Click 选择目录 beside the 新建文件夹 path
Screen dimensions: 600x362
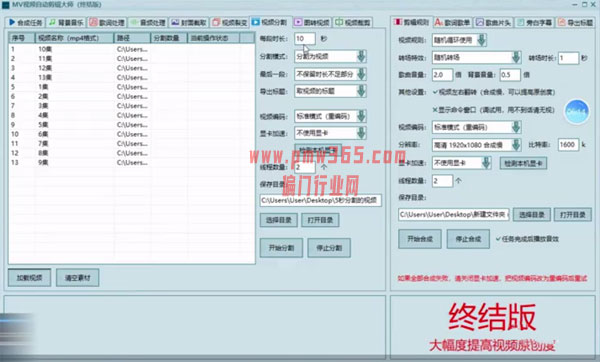[x=532, y=215]
